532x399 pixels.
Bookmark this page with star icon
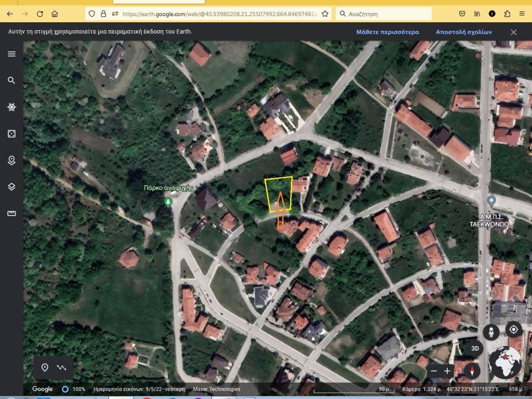click(x=325, y=14)
